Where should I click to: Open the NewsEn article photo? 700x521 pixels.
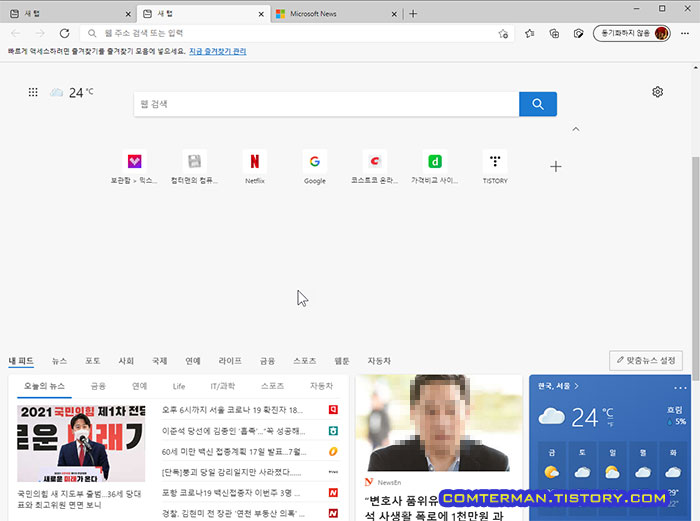pyautogui.click(x=438, y=423)
